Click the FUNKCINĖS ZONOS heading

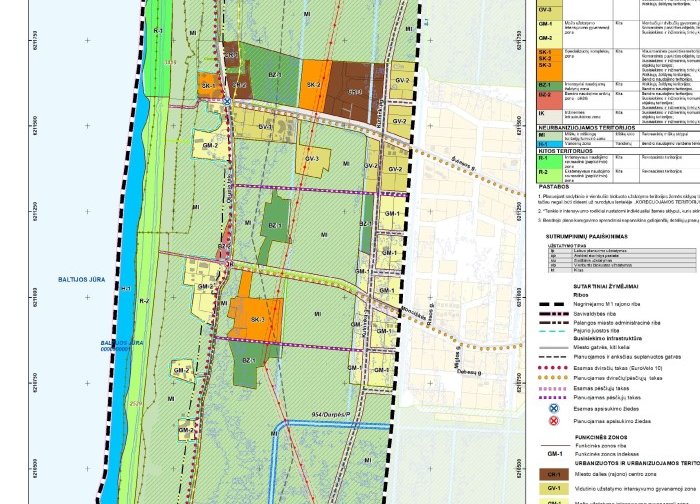click(601, 437)
